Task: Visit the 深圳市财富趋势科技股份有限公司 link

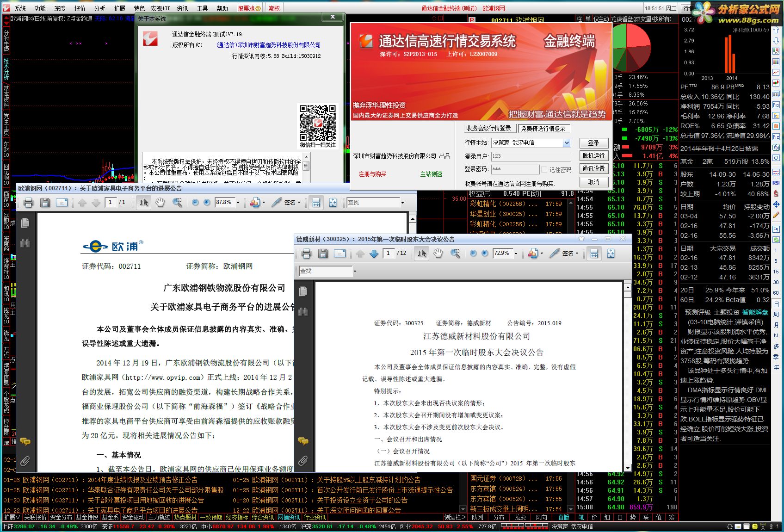Action: pos(269,45)
